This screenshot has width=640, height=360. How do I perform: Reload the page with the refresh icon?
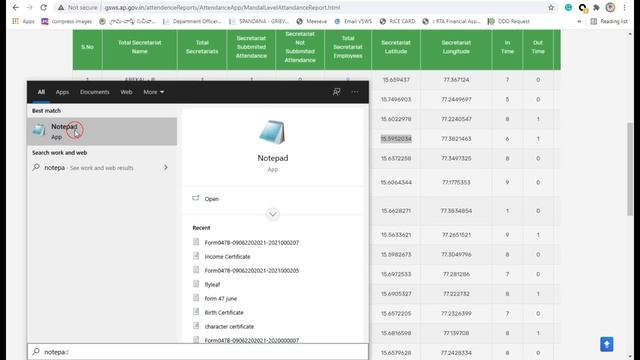pos(43,7)
